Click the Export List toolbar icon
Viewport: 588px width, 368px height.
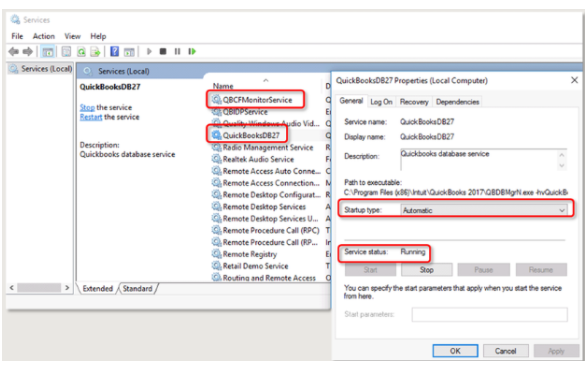point(95,51)
